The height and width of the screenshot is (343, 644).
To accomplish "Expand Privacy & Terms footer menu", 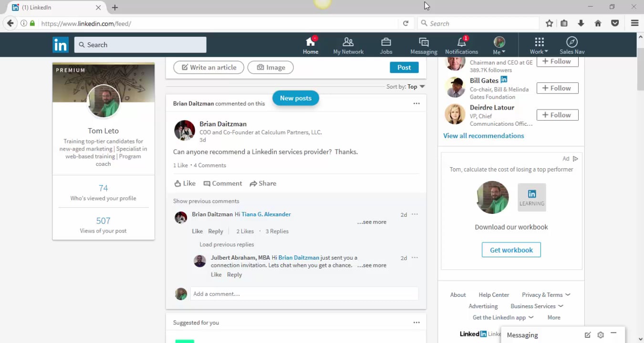I will point(546,295).
